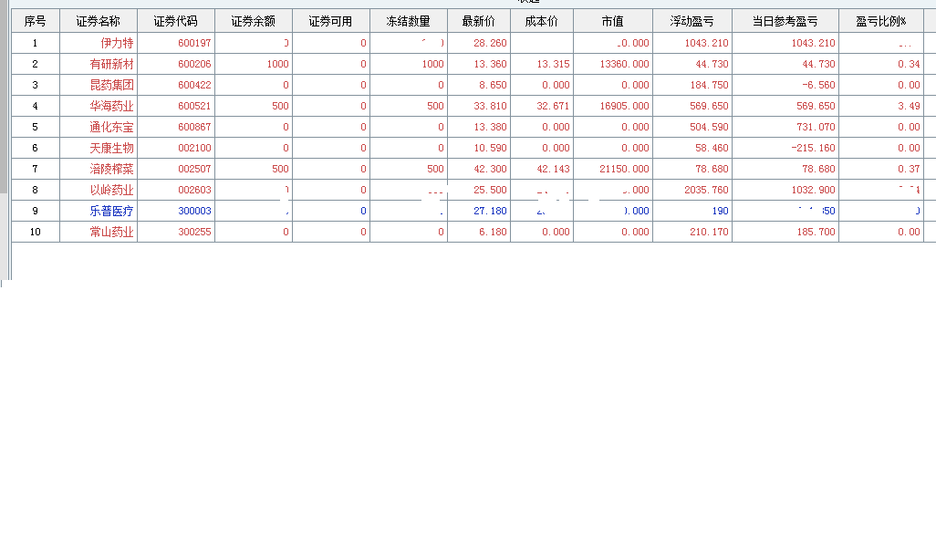Click daily profit value 185.700
The height and width of the screenshot is (560, 936).
[816, 232]
